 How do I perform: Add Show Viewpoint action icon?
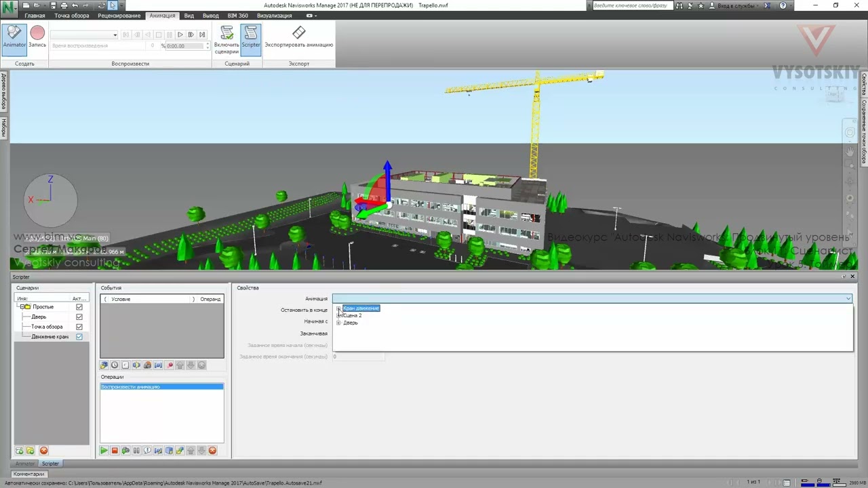coord(125,451)
